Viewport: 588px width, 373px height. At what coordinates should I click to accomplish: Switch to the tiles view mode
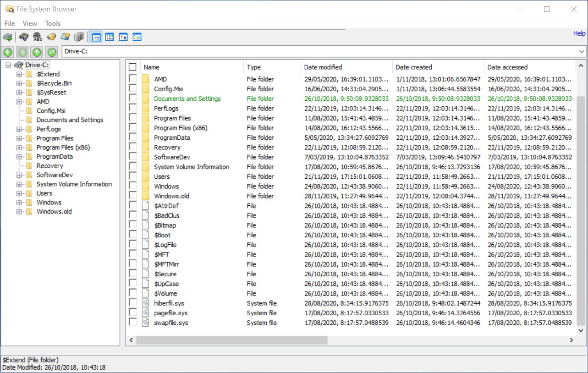coord(137,37)
